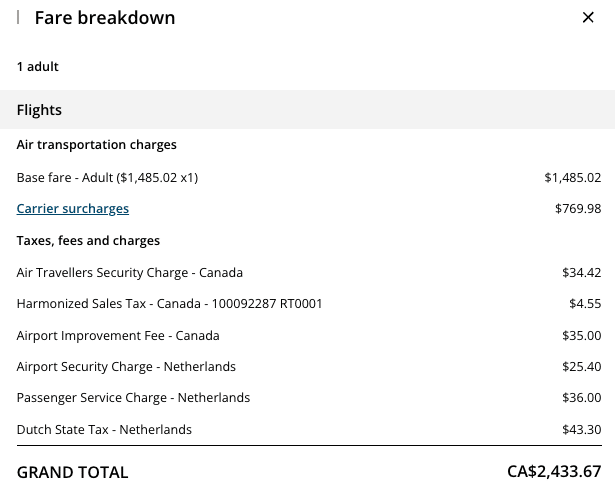Viewport: 615px width, 495px height.
Task: Click the $34.42 security charge amount
Action: click(x=581, y=272)
